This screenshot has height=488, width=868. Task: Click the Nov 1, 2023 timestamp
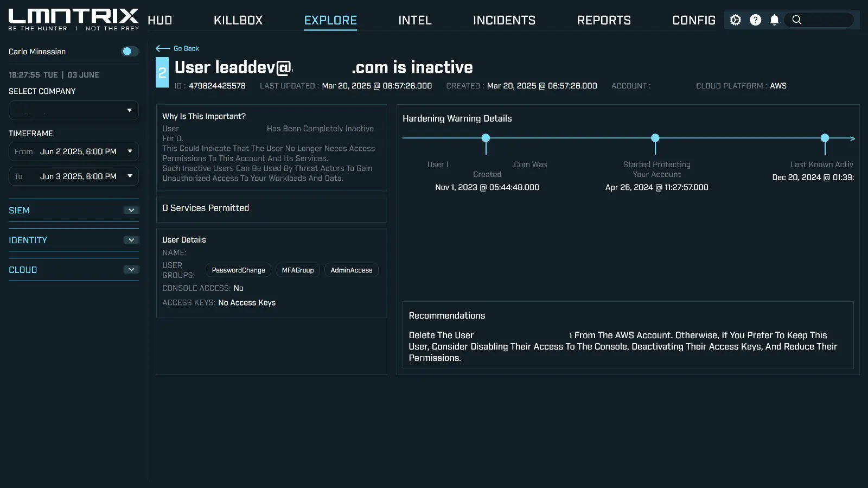pos(487,187)
